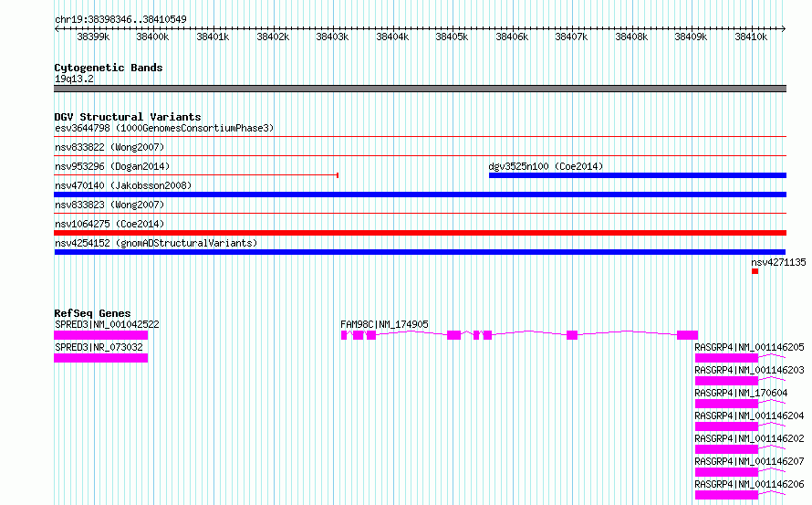Open the Cytogenetic Bands track heading
Viewport: 812px width, 505px height.
pos(109,68)
